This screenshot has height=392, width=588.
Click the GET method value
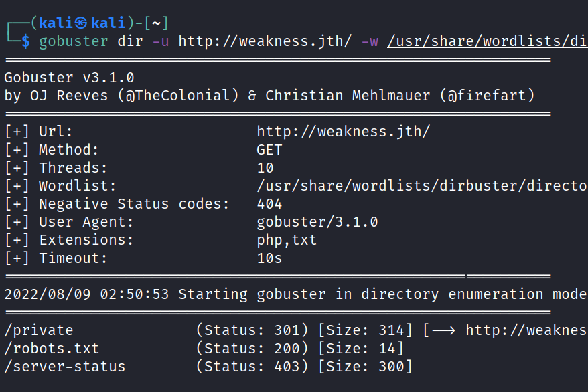269,149
